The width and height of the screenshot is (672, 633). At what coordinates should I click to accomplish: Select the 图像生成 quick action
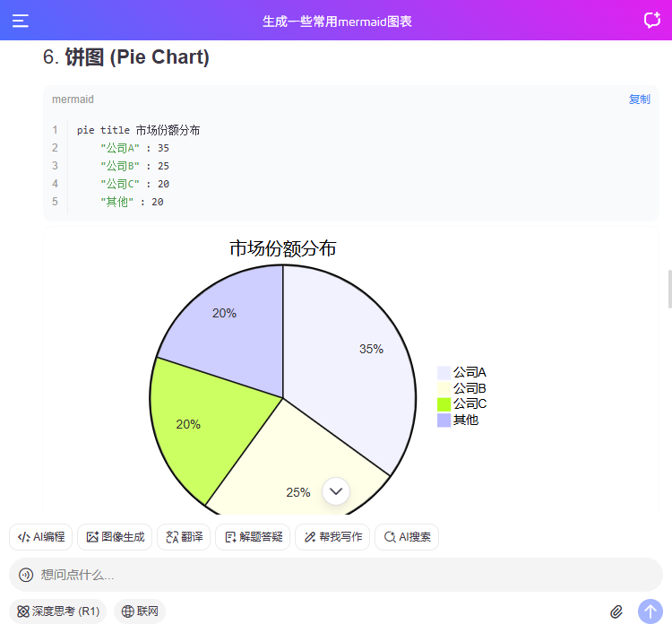[115, 537]
